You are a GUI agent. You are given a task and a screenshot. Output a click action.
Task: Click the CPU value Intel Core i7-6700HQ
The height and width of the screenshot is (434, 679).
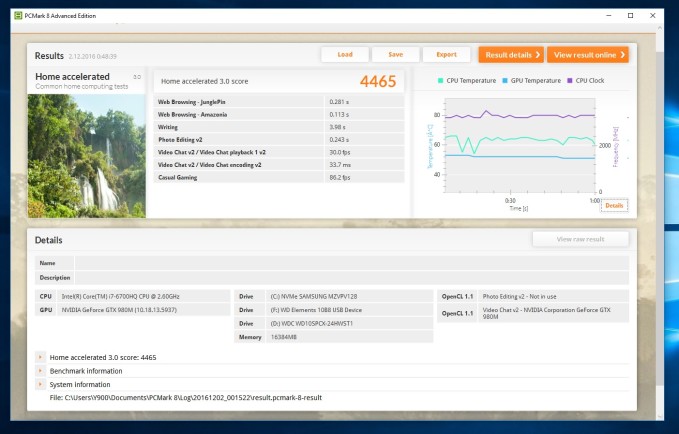point(120,297)
